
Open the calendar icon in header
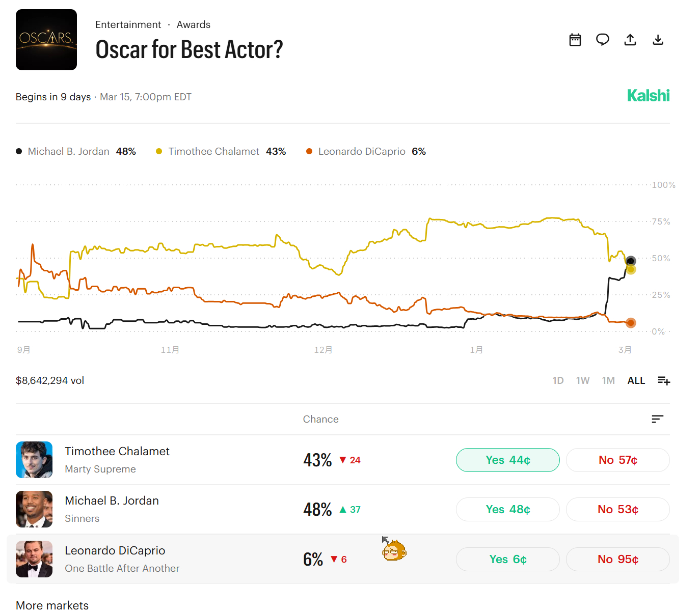575,40
